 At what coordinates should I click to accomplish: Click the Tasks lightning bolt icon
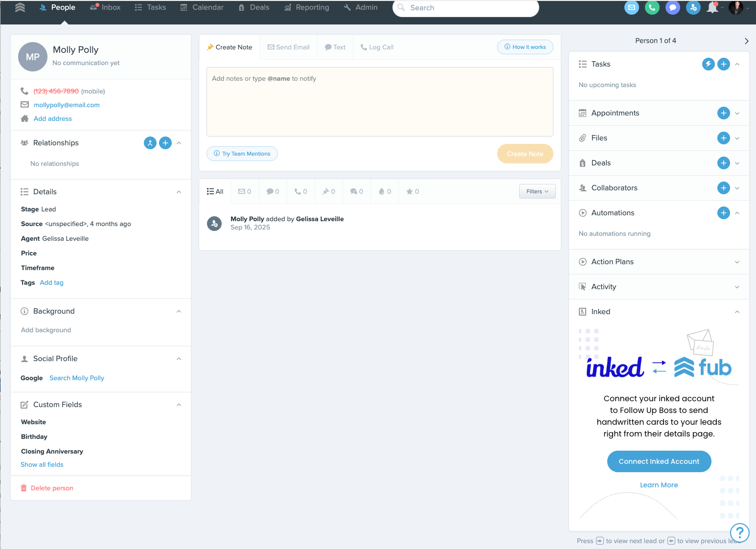708,64
